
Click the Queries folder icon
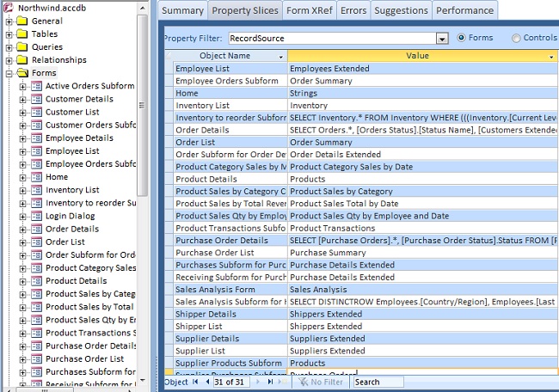(x=22, y=47)
